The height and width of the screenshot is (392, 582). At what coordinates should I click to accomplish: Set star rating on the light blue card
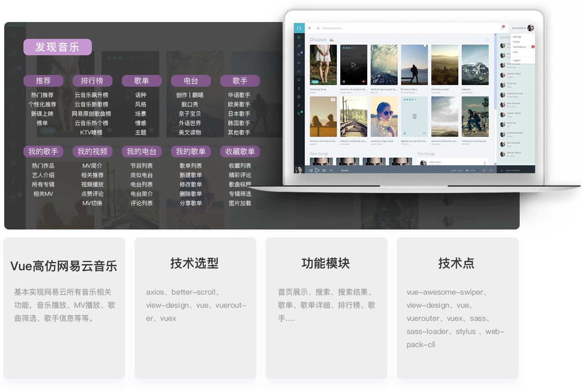pyautogui.click(x=410, y=100)
